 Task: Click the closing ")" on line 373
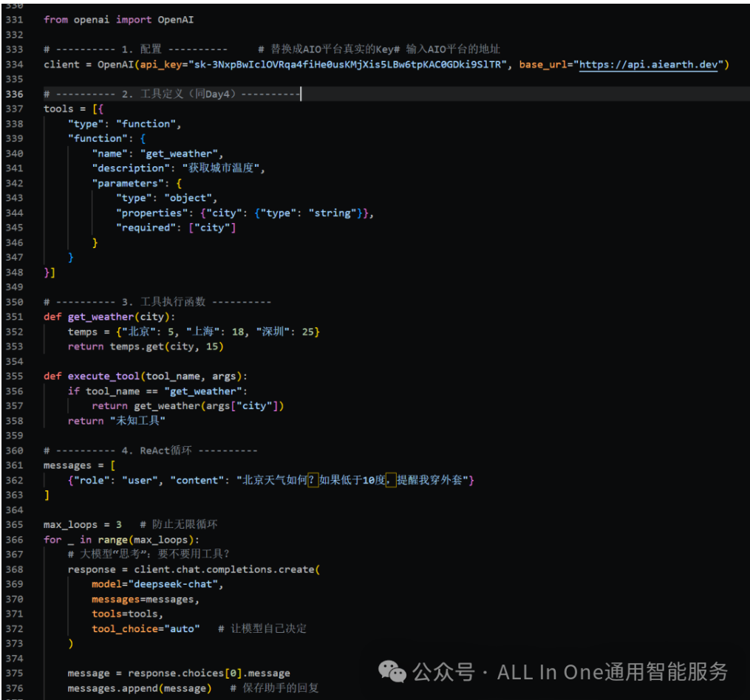pos(70,644)
